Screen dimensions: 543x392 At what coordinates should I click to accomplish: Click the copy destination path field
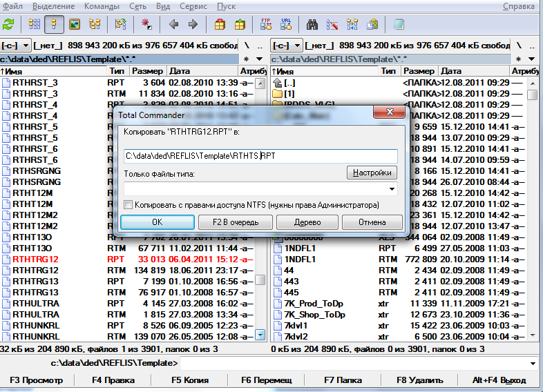pyautogui.click(x=260, y=156)
